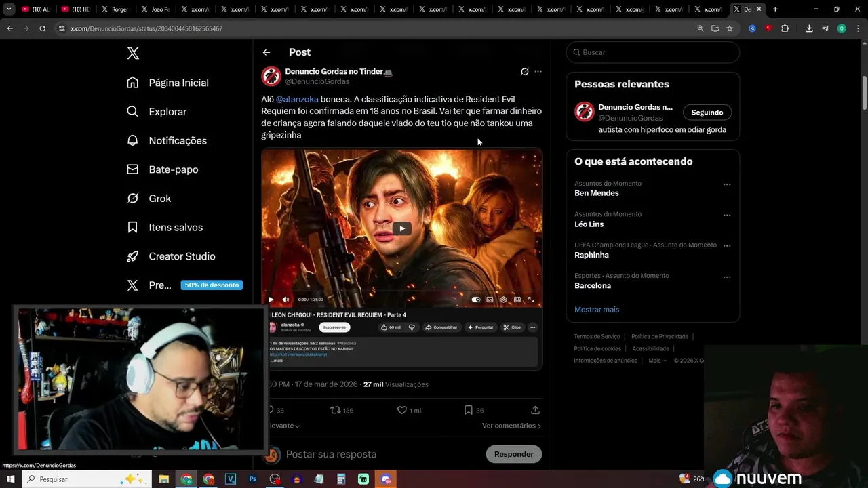This screenshot has width=868, height=488.
Task: Open the @alanzoka mention link
Action: [297, 99]
